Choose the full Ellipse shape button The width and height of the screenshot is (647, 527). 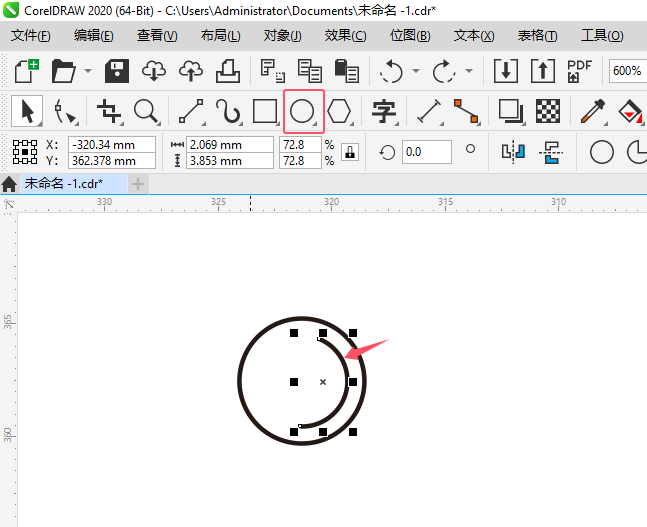602,152
